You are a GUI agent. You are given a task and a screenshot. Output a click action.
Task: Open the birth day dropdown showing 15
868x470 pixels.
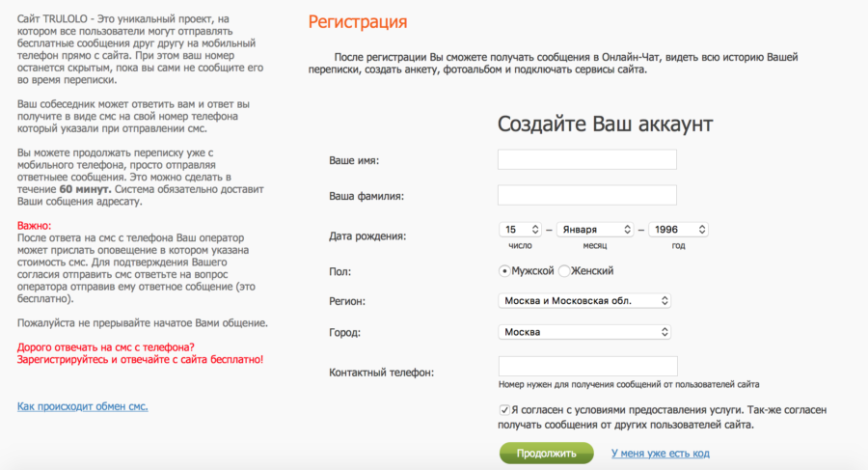[x=520, y=230]
